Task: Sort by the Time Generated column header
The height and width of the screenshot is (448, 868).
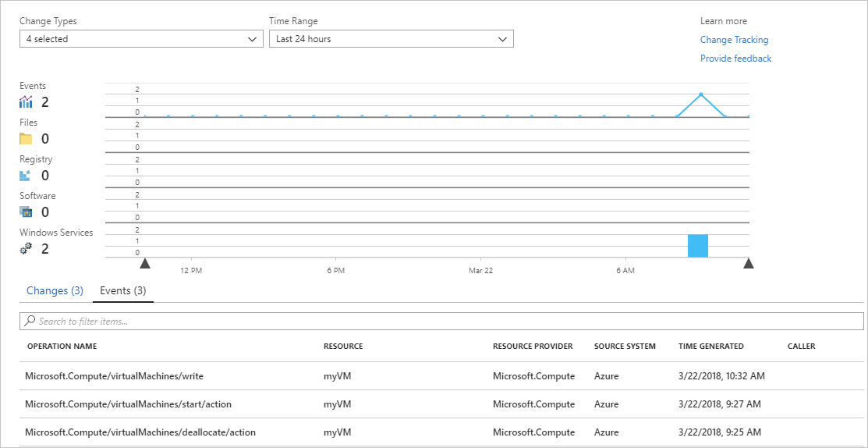Action: click(x=710, y=346)
